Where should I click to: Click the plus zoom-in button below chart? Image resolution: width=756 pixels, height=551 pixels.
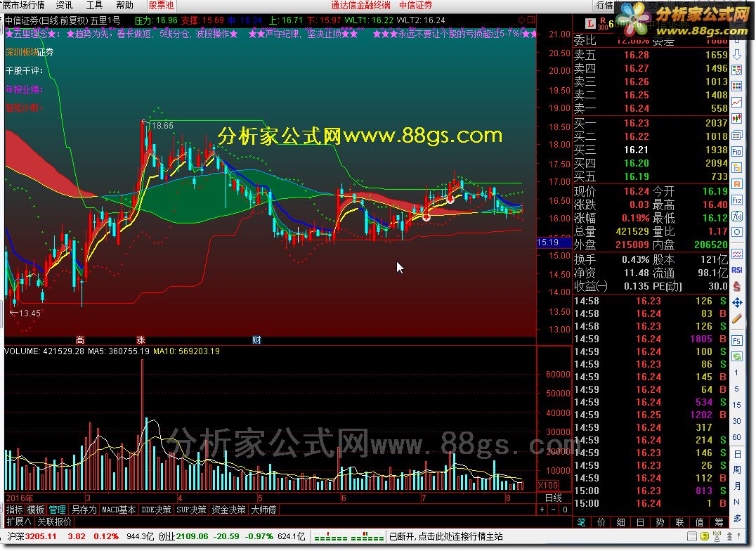(542, 510)
